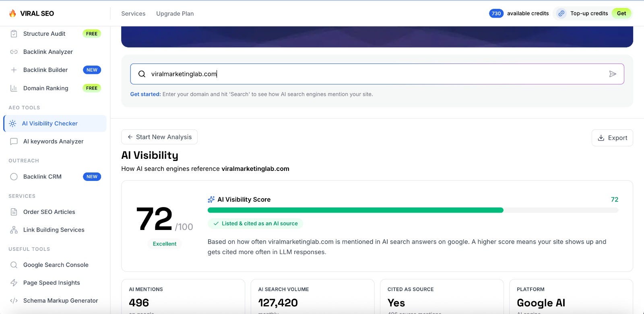This screenshot has width=644, height=314.
Task: Click the bold viralmarketinglab.com domain in the subtitle
Action: tap(255, 169)
